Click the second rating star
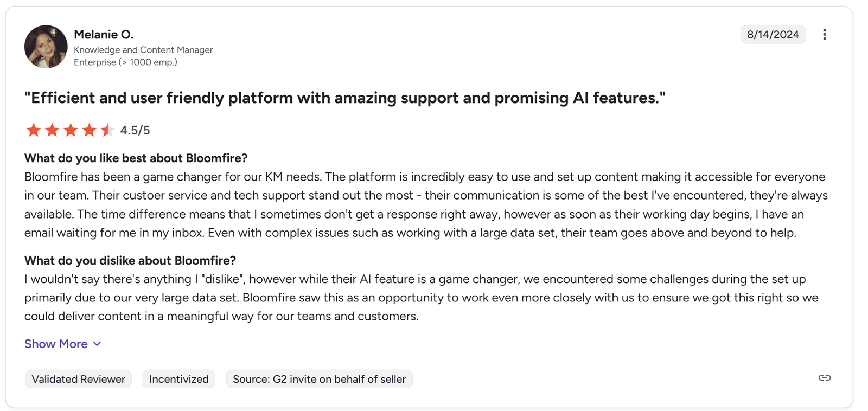 [x=52, y=130]
